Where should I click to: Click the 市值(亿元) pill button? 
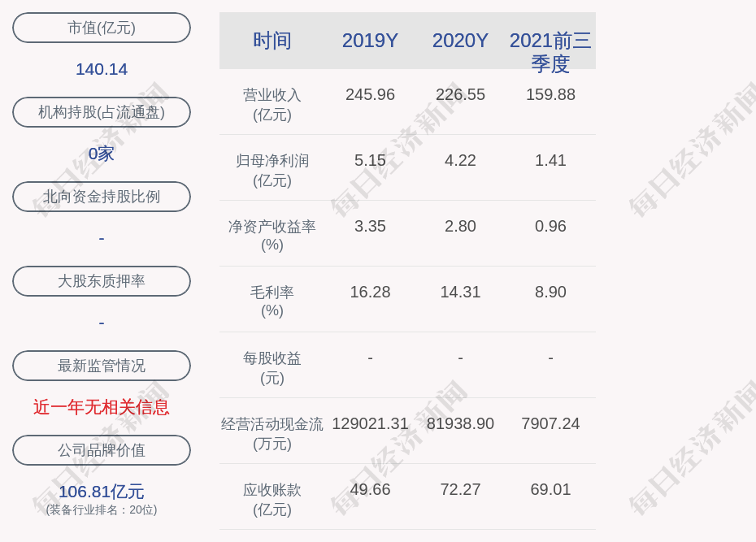pos(102,28)
